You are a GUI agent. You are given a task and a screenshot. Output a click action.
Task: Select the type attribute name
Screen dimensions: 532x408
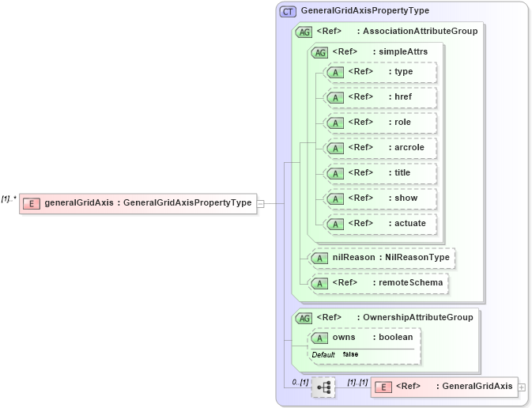point(403,72)
